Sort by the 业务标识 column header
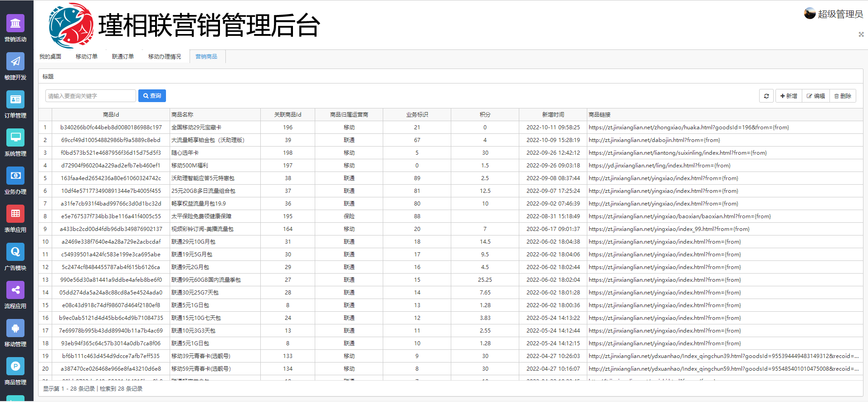Screen dimensions: 868x402 click(417, 115)
